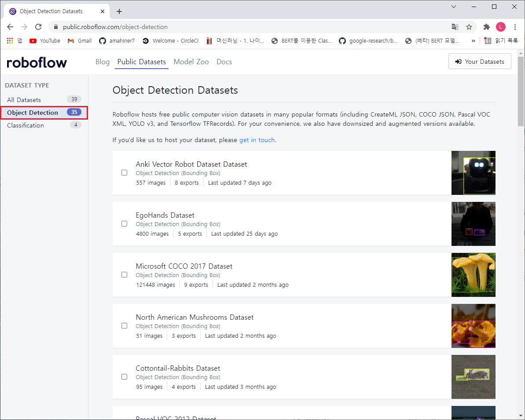525x420 pixels.
Task: Open the YouTube bookmark
Action: click(x=45, y=40)
